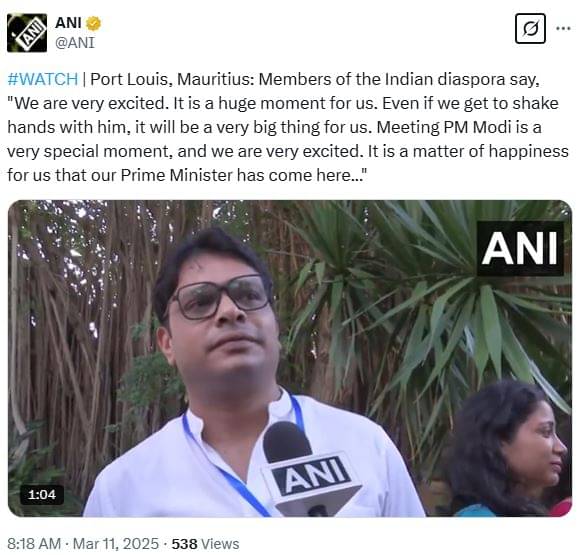Open the ANI profile avatar
This screenshot has width=580, height=555.
[x=27, y=33]
